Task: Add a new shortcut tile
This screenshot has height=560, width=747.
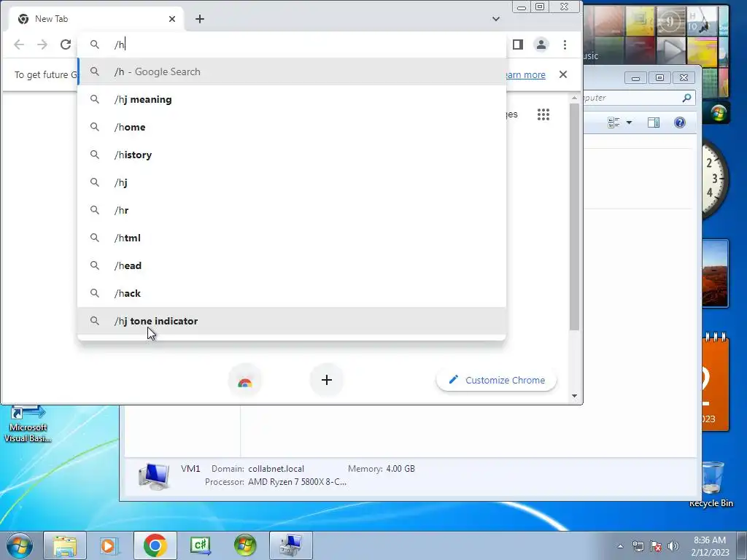Action: (326, 380)
